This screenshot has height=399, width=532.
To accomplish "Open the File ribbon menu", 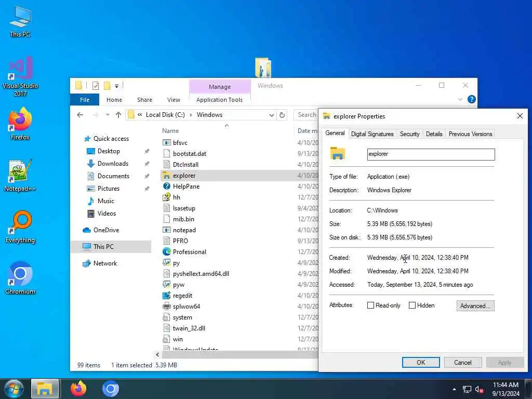I will tap(85, 100).
